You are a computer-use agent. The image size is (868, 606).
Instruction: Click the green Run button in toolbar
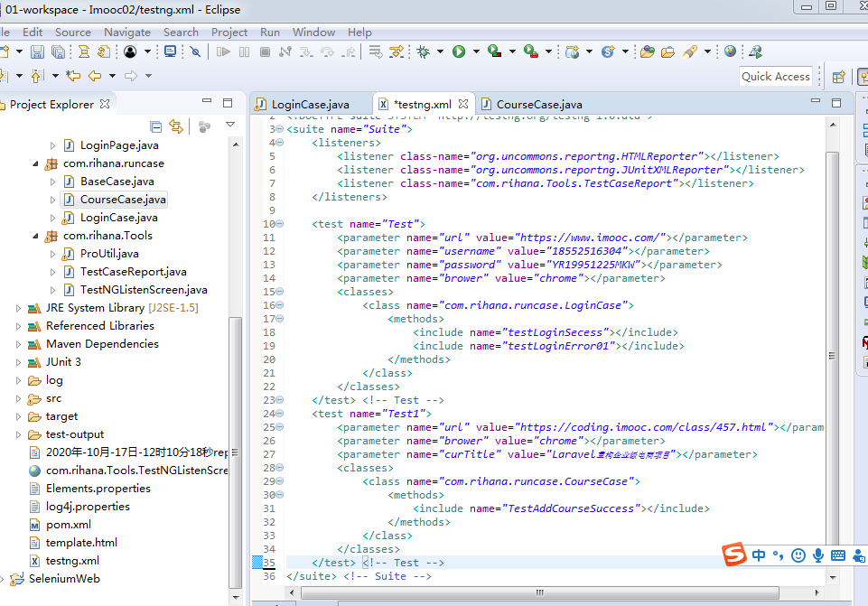459,52
